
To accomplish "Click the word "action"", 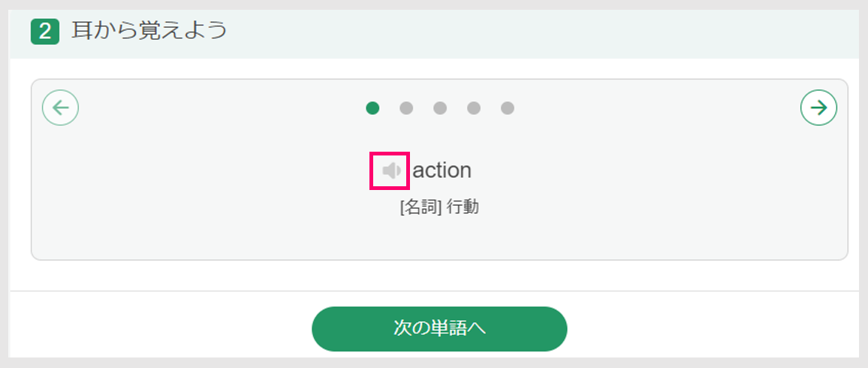I will (x=442, y=170).
